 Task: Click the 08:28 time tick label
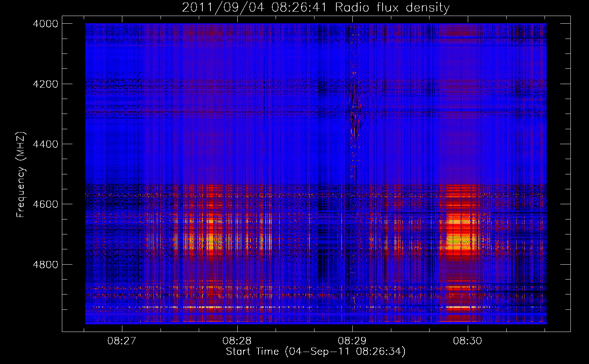pyautogui.click(x=237, y=341)
